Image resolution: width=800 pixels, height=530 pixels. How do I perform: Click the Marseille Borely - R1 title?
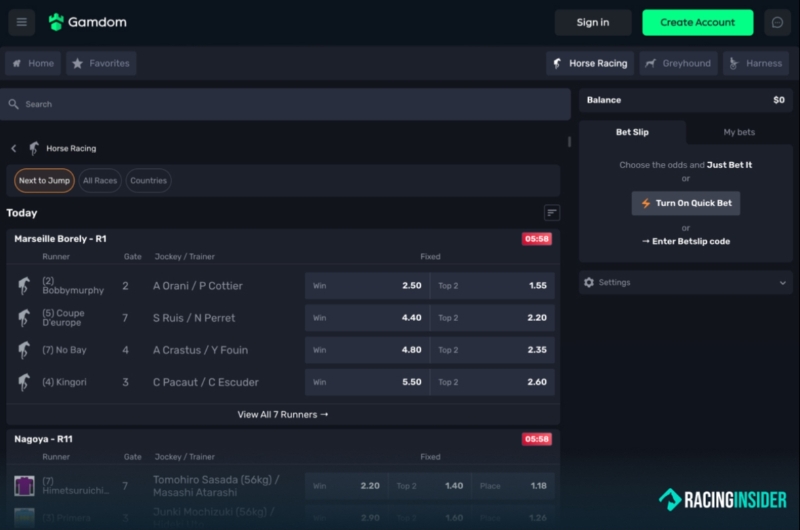pyautogui.click(x=60, y=239)
